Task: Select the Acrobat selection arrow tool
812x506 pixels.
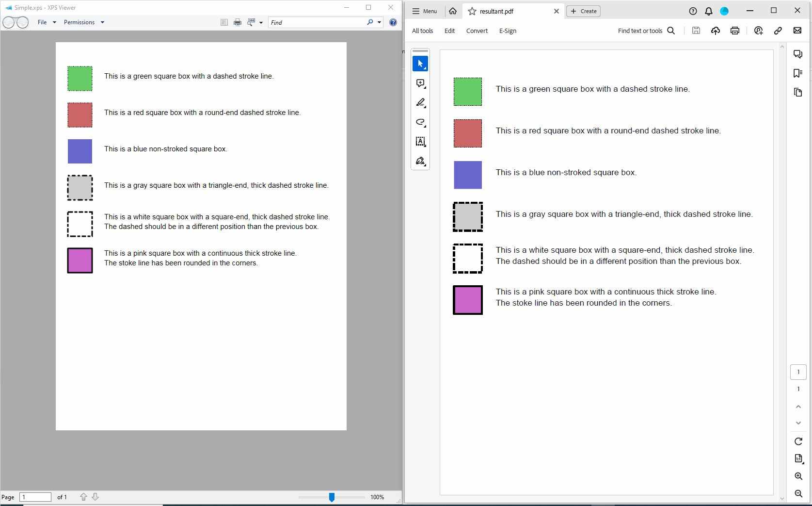Action: [420, 63]
